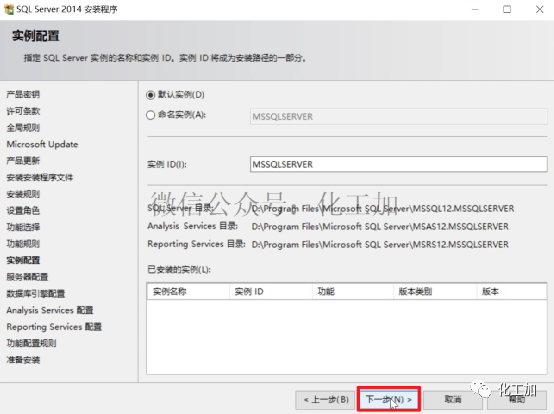554x414 pixels.
Task: Minimize the setup window
Action: click(x=475, y=9)
